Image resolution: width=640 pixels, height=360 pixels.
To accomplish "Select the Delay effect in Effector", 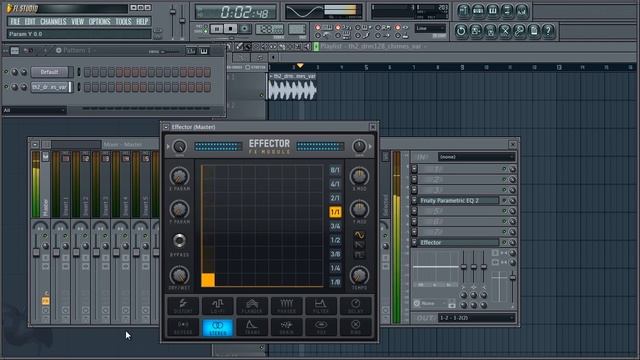I will coord(356,306).
